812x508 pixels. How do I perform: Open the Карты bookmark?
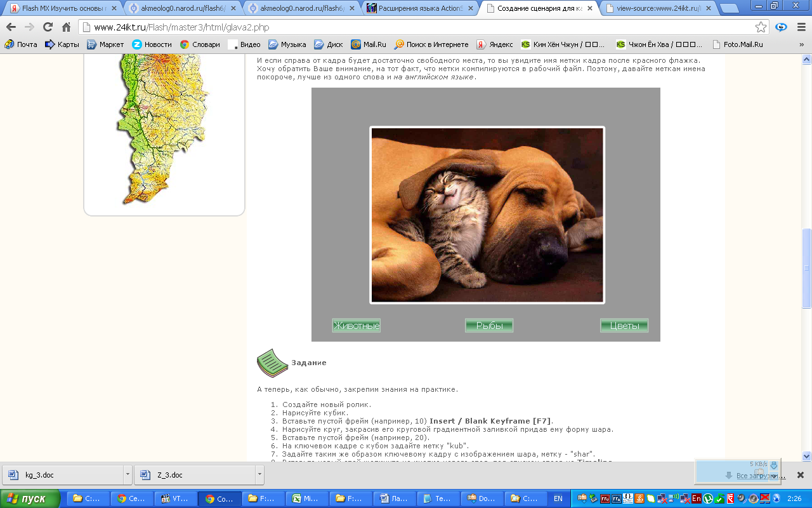[62, 44]
